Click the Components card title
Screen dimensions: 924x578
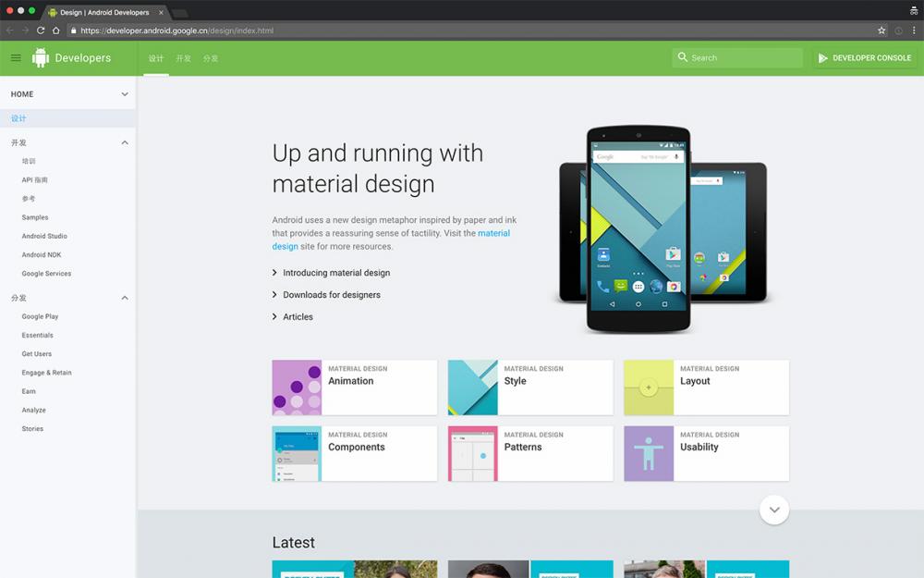(x=357, y=447)
